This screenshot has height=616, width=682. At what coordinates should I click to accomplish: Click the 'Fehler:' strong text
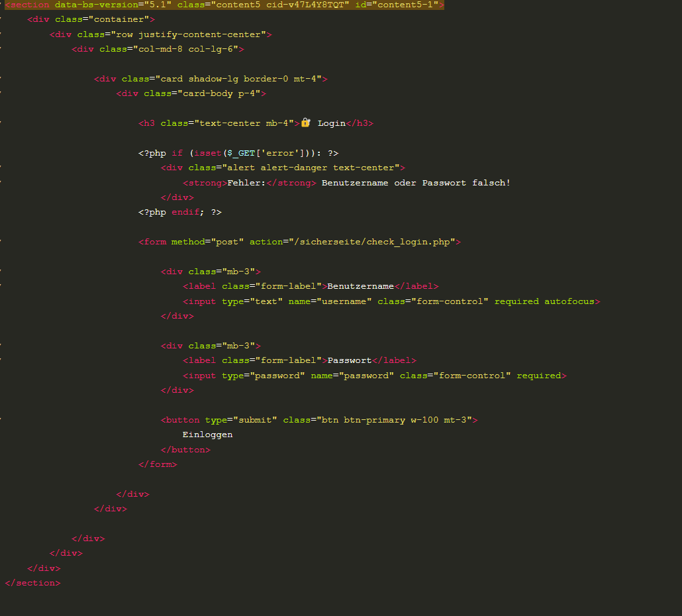point(246,182)
